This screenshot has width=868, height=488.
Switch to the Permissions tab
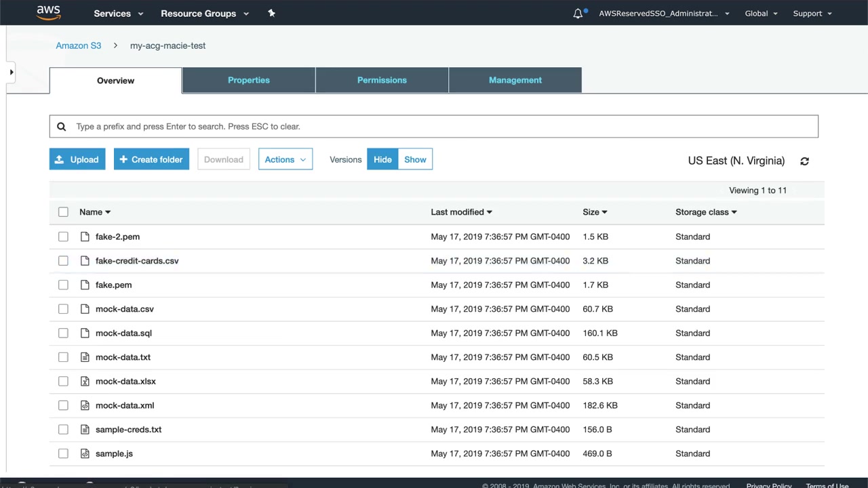pos(382,80)
